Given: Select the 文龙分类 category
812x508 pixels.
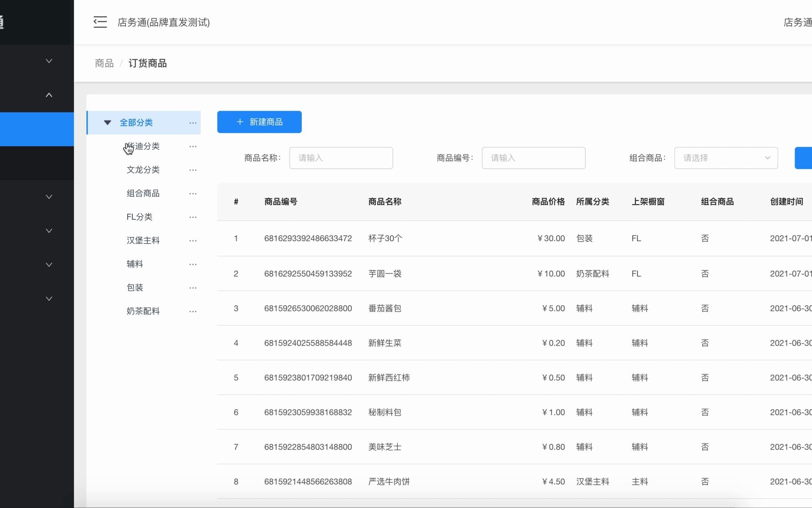Looking at the screenshot, I should (x=143, y=170).
